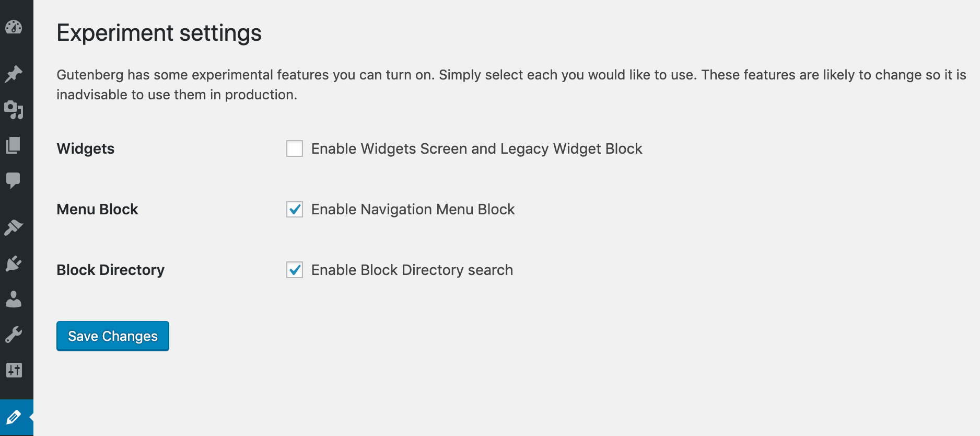Image resolution: width=980 pixels, height=436 pixels.
Task: Click the "Experiment settings" page heading
Action: click(159, 33)
